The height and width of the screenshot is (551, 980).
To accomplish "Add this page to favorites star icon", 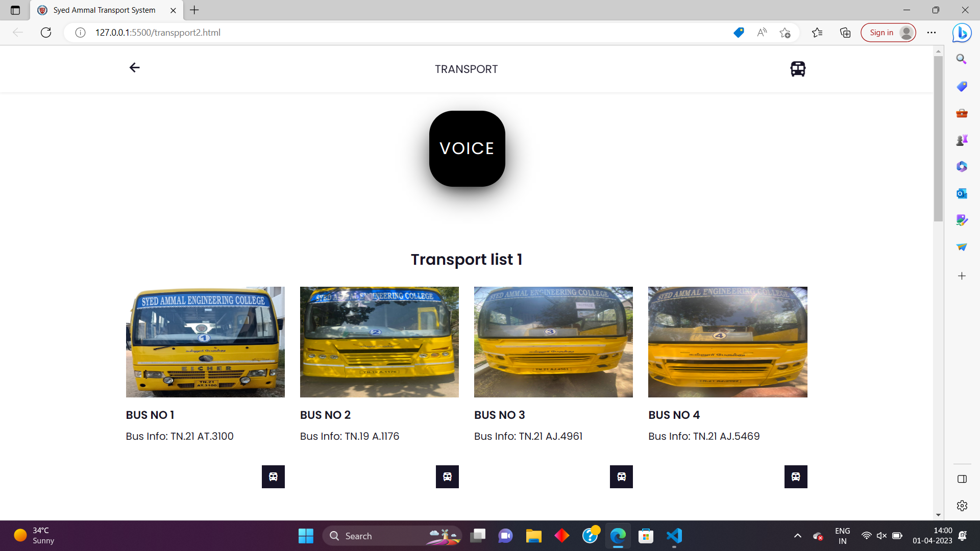I will pyautogui.click(x=785, y=33).
